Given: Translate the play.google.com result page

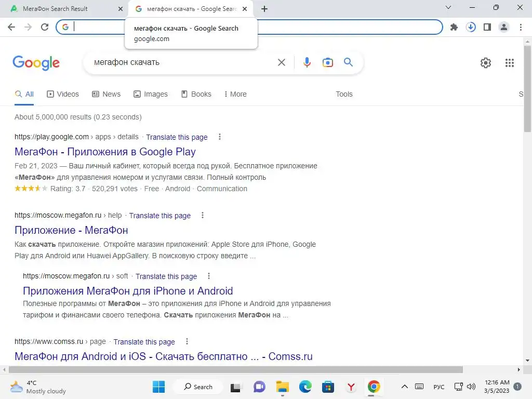Looking at the screenshot, I should click(177, 137).
